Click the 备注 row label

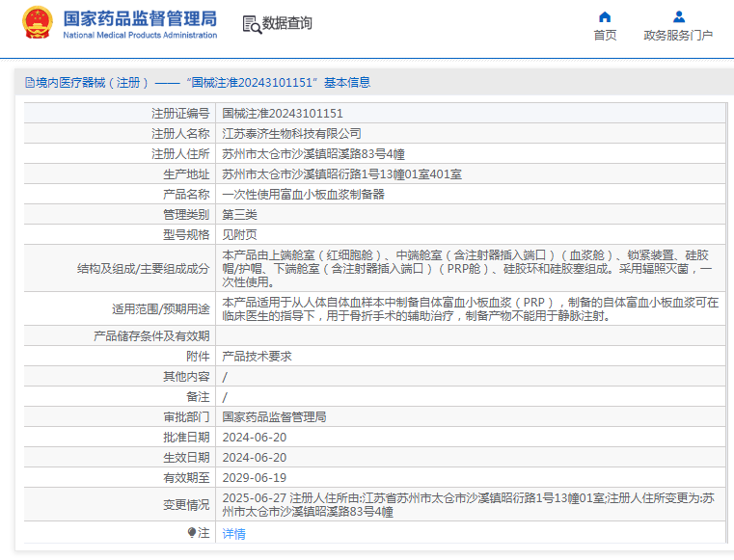tap(198, 397)
